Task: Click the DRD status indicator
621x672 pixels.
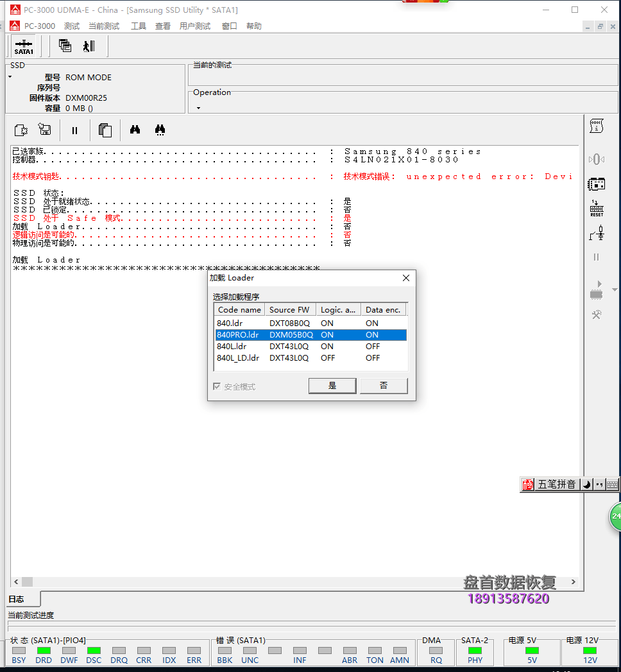Action: (44, 651)
